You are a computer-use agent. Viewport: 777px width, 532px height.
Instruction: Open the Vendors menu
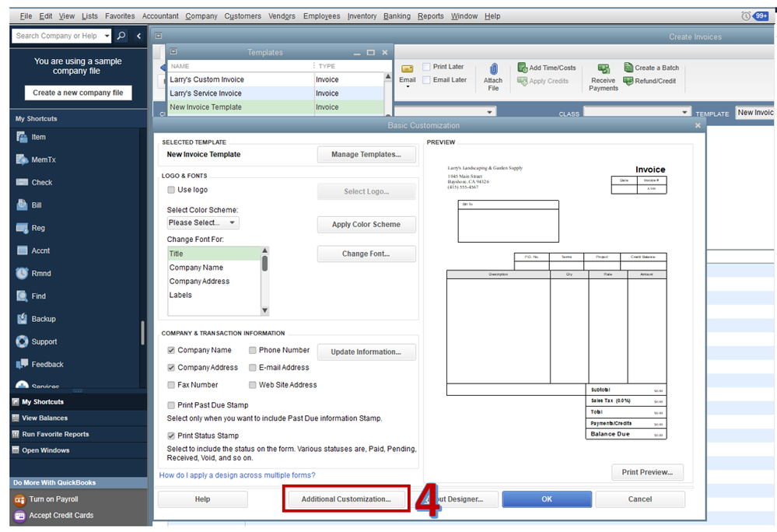click(x=282, y=16)
